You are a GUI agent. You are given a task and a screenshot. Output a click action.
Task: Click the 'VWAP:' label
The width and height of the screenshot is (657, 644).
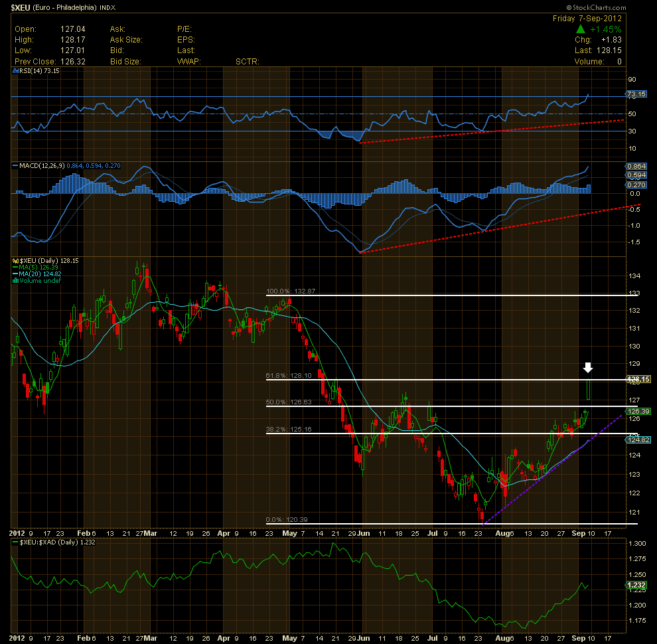click(189, 62)
